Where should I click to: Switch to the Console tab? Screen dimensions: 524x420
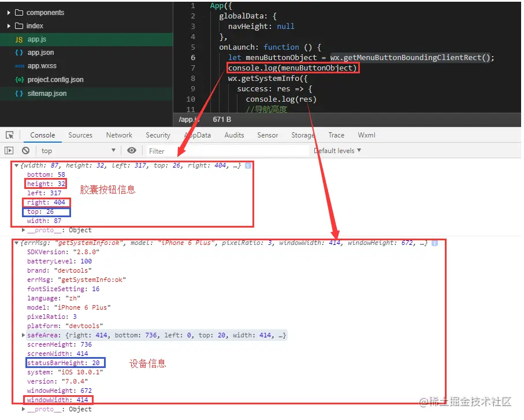pyautogui.click(x=42, y=135)
